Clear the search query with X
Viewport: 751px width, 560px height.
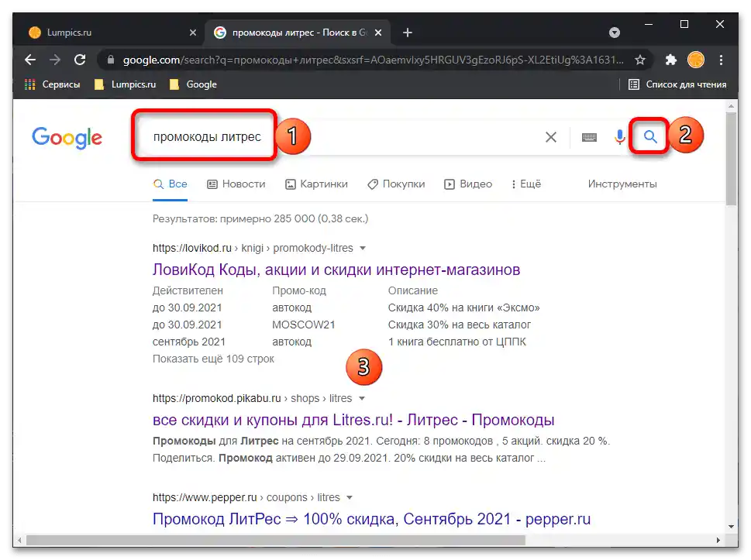point(551,137)
